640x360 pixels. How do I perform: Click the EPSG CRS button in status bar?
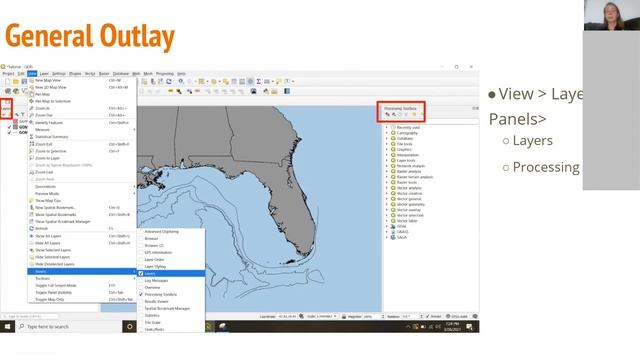click(457, 316)
